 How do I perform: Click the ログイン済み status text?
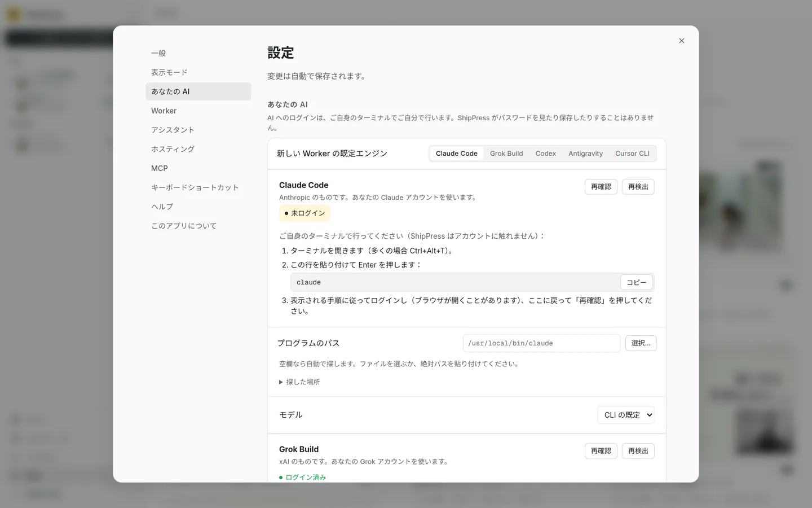tap(303, 478)
